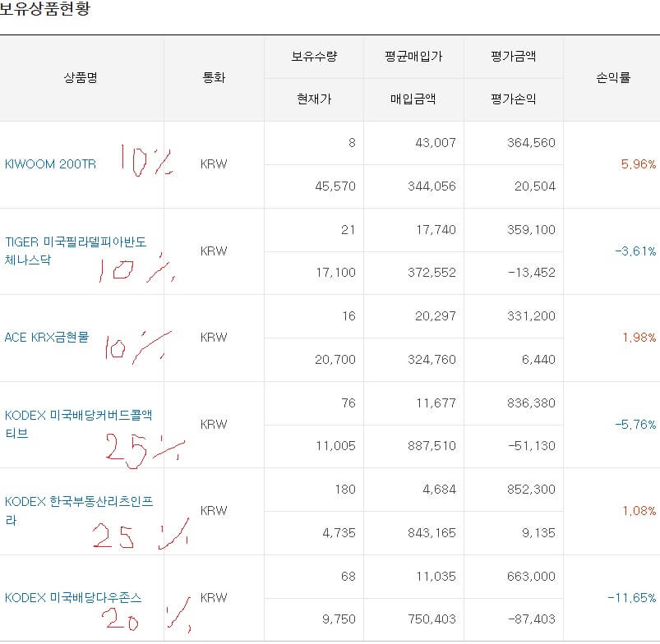Click the 평가금액 column header

pyautogui.click(x=513, y=57)
